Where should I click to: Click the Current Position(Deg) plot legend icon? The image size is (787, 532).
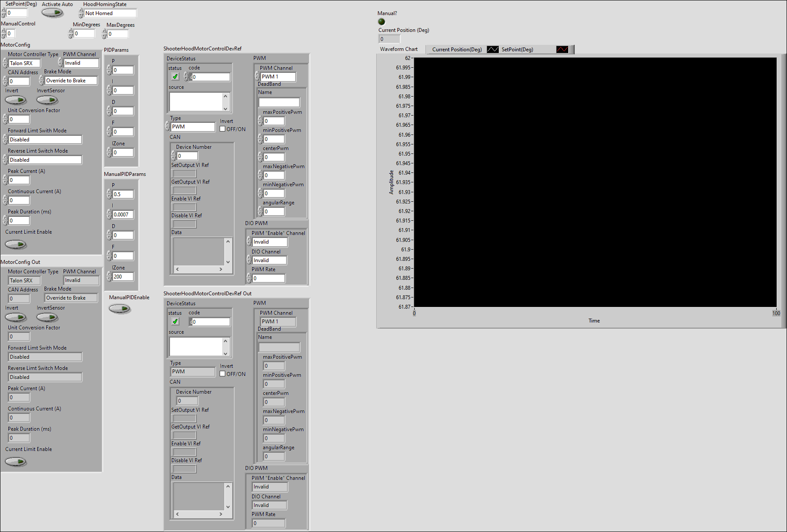[x=492, y=50]
